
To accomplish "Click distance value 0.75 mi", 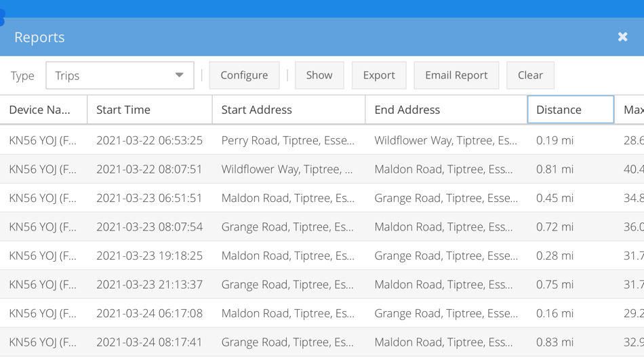I will 555,284.
